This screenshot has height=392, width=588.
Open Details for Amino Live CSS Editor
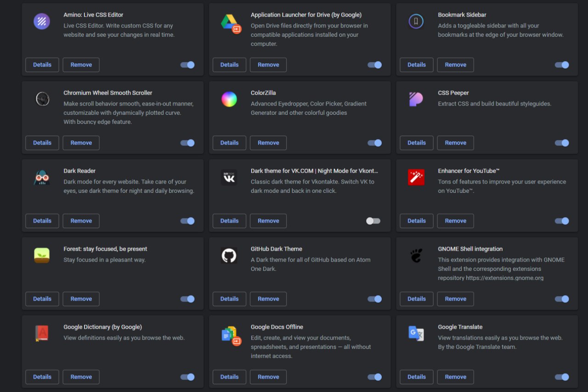pyautogui.click(x=42, y=65)
